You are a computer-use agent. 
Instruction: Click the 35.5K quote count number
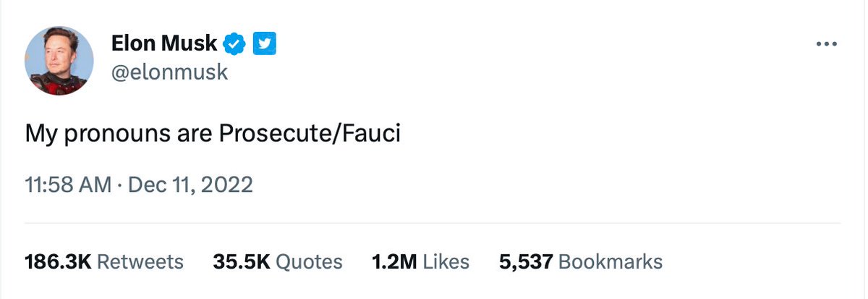click(242, 261)
